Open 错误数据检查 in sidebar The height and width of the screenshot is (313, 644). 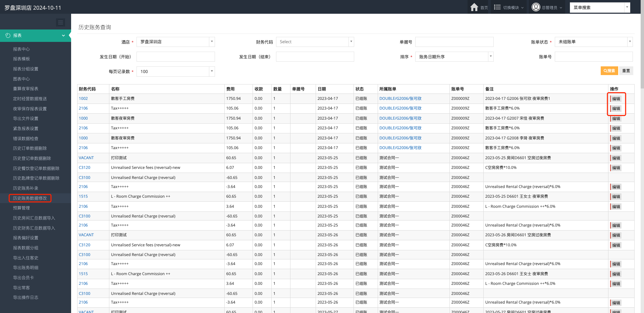pyautogui.click(x=25, y=139)
